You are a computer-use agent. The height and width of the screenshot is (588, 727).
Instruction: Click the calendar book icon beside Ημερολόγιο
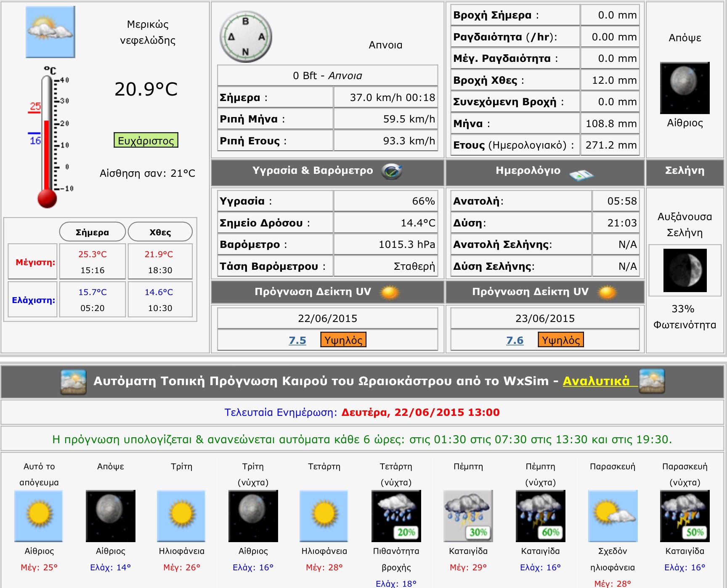(x=581, y=174)
